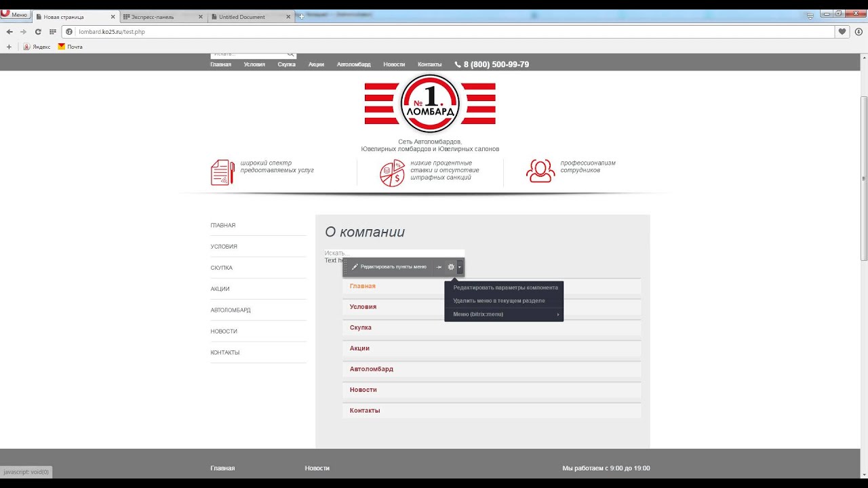Click the Ломбард №1 logo
Screen dimensions: 868x488
[x=430, y=104]
